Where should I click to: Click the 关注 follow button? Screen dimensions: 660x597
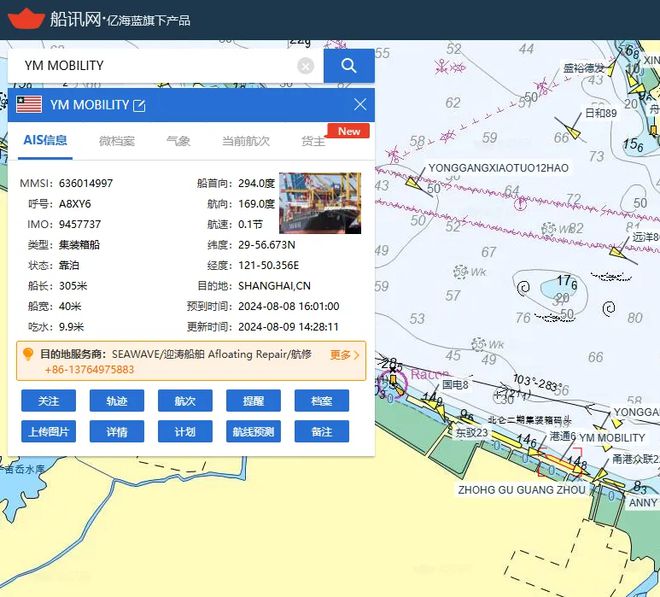[x=48, y=401]
